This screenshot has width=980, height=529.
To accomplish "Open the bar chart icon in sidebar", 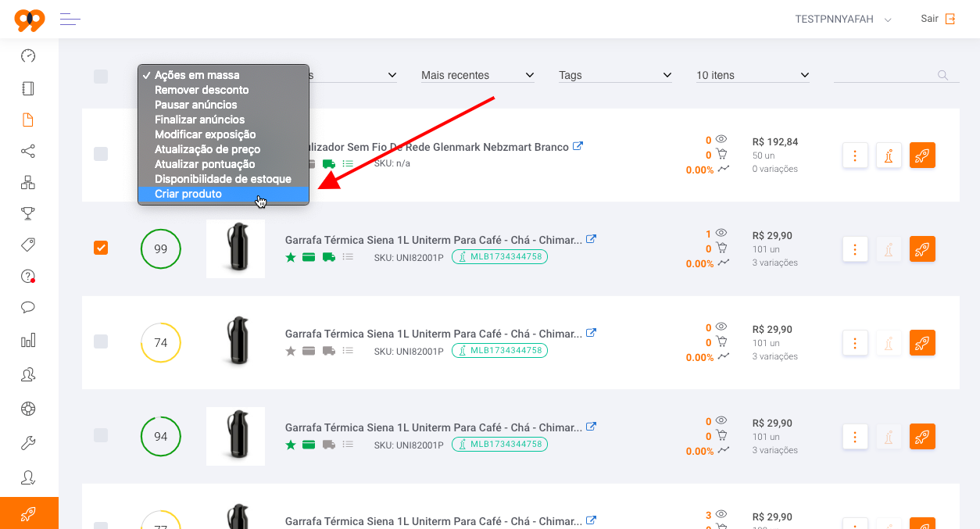I will tap(28, 340).
